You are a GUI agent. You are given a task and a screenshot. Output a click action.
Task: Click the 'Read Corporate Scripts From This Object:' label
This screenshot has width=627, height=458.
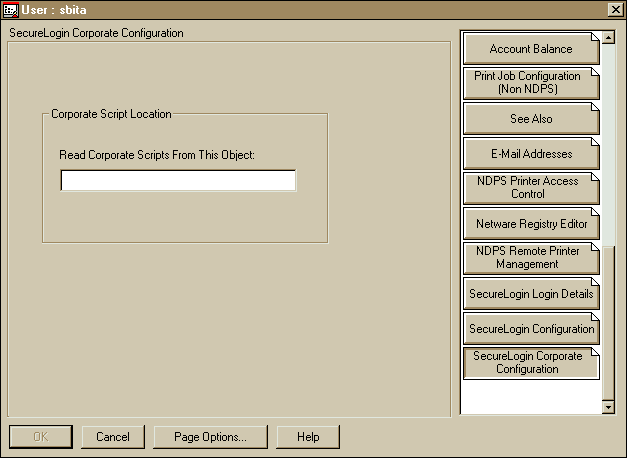click(157, 155)
